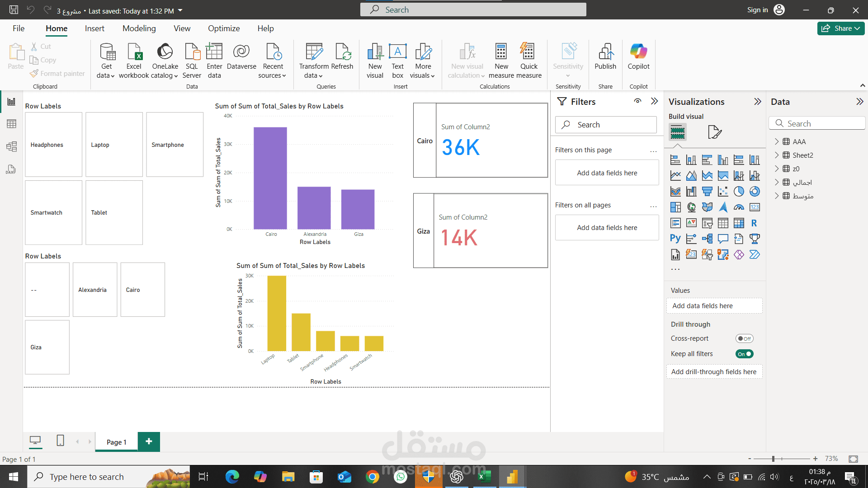
Task: Expand the AAA table
Action: pos(777,141)
